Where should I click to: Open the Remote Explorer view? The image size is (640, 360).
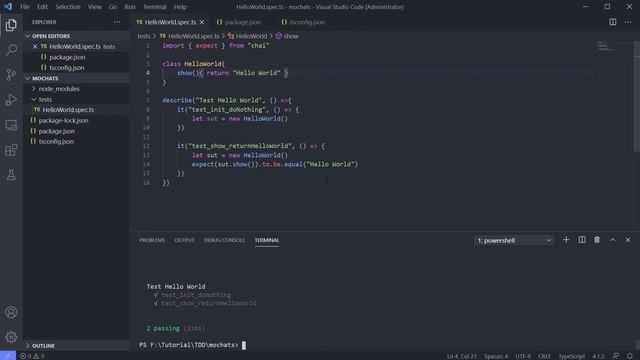[x=11, y=125]
